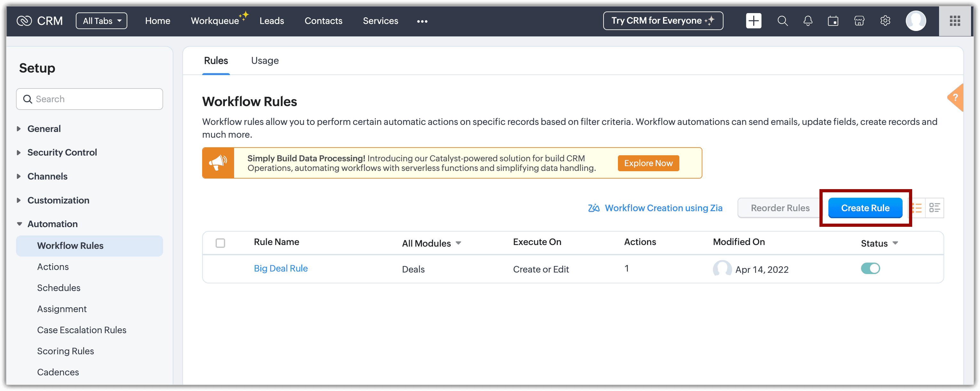Check the select-all rules checkbox

220,243
